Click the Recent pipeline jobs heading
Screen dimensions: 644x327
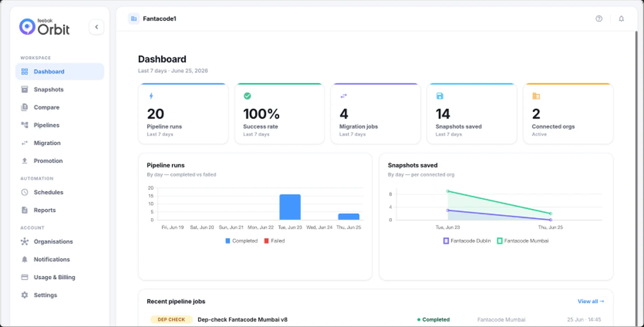coord(176,302)
